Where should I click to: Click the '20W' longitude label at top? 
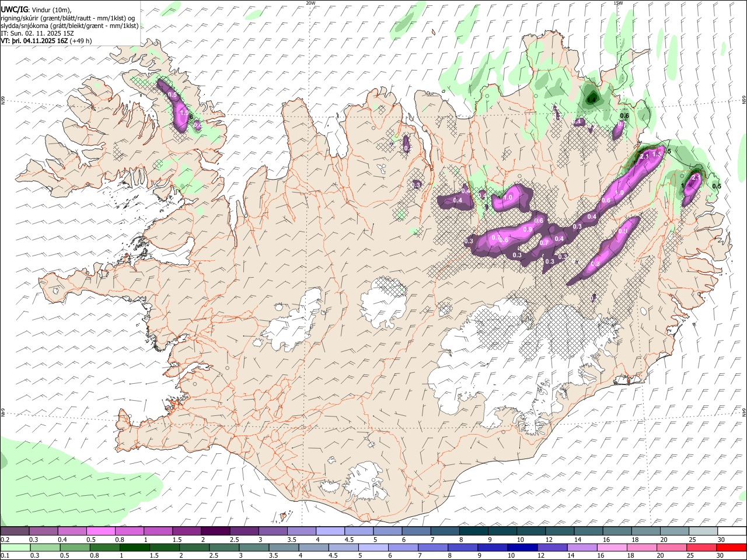310,3
